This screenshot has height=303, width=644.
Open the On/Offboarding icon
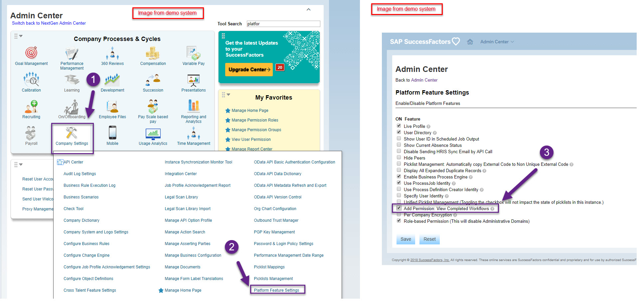tap(72, 107)
